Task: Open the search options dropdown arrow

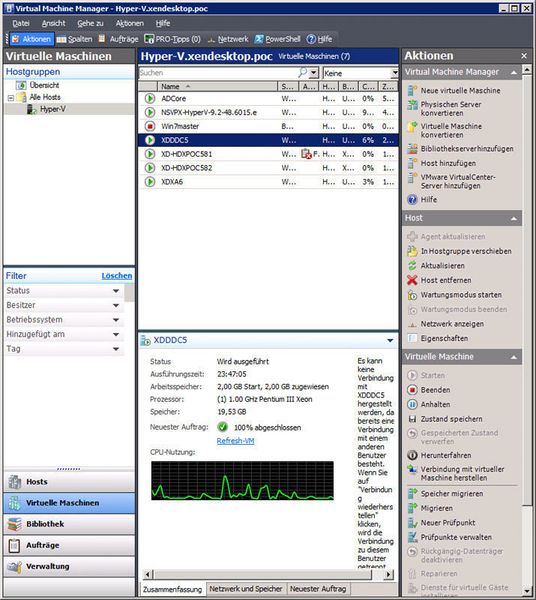Action: pos(314,73)
